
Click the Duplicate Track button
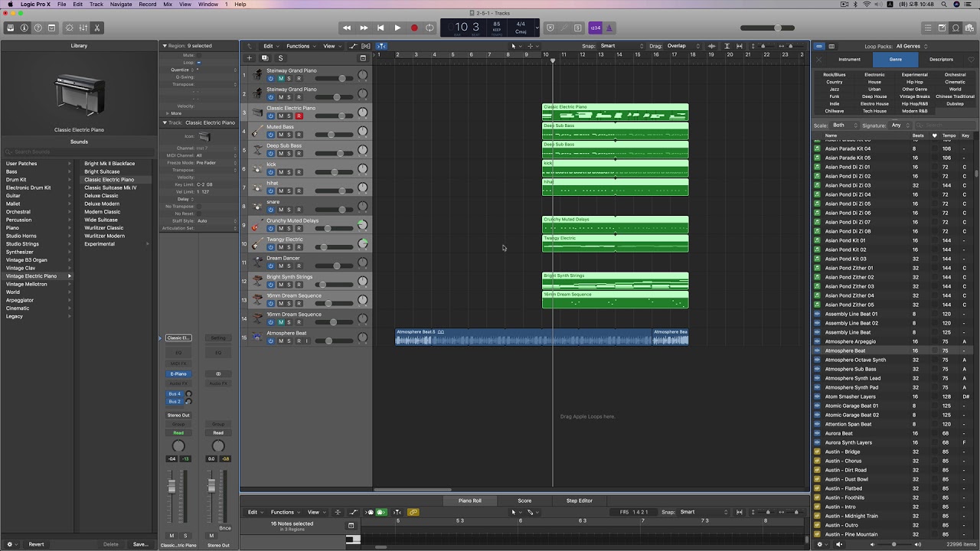tap(265, 58)
